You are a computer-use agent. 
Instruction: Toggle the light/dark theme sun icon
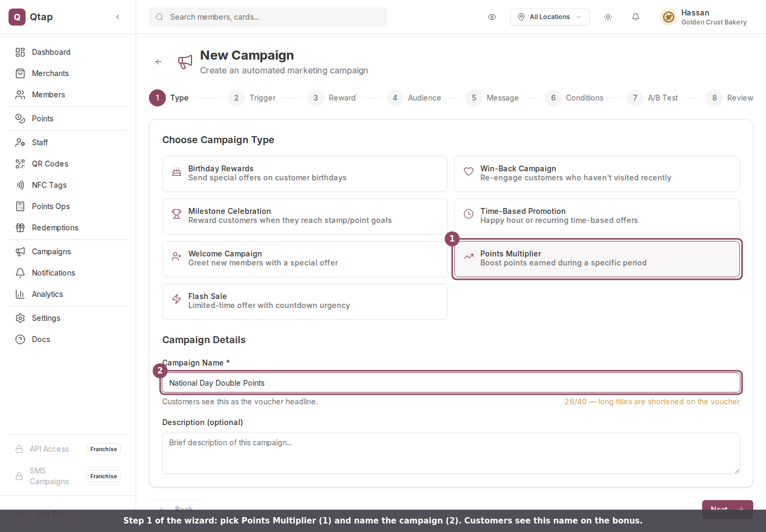click(x=608, y=17)
